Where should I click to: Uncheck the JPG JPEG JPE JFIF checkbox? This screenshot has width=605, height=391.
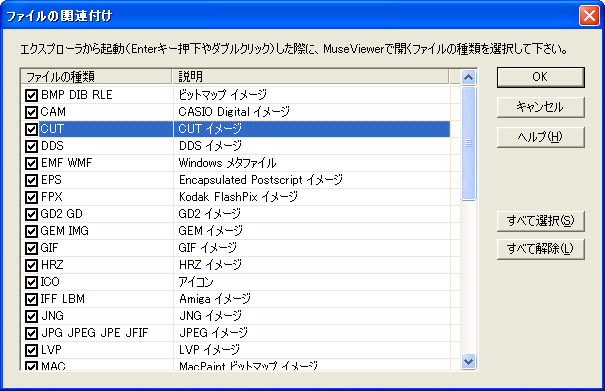31,333
